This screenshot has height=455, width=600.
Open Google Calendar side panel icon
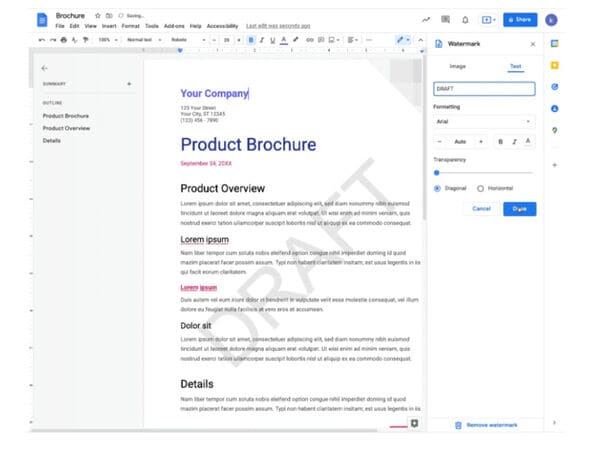(x=554, y=44)
